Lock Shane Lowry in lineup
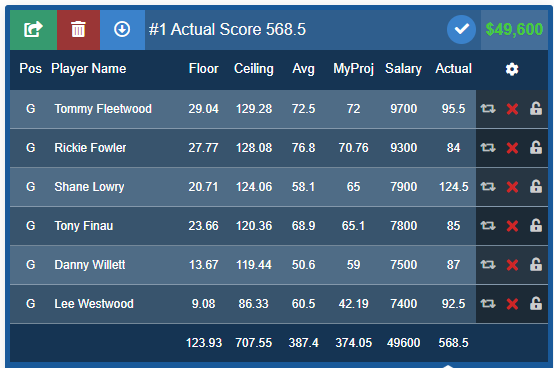 (536, 186)
